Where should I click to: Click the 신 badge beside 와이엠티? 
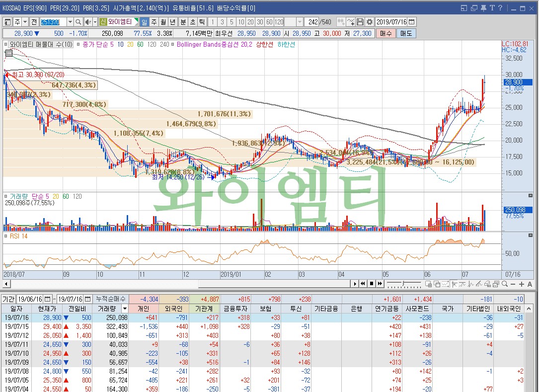[x=103, y=22]
